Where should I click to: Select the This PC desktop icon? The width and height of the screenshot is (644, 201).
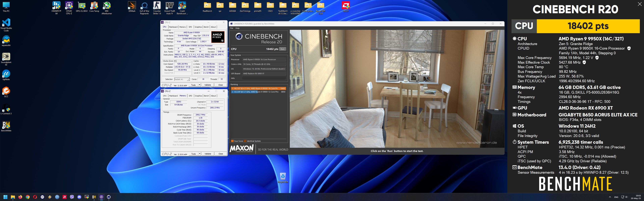coord(6,7)
